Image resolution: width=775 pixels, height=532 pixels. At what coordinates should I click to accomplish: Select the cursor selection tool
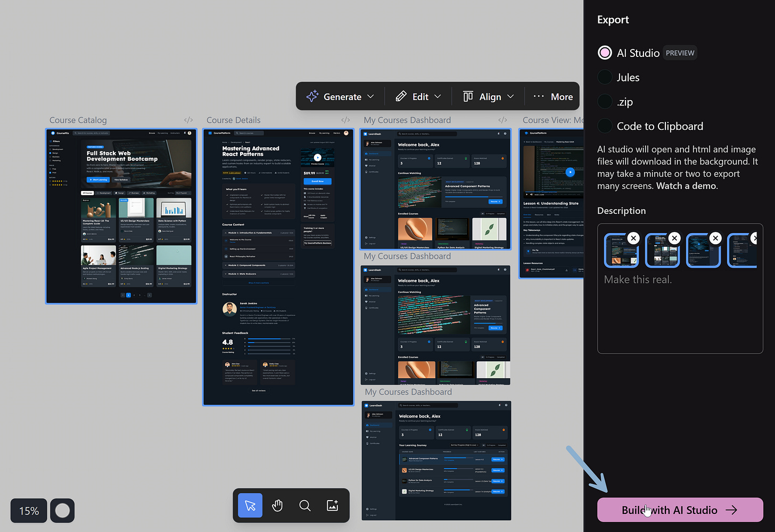(250, 505)
